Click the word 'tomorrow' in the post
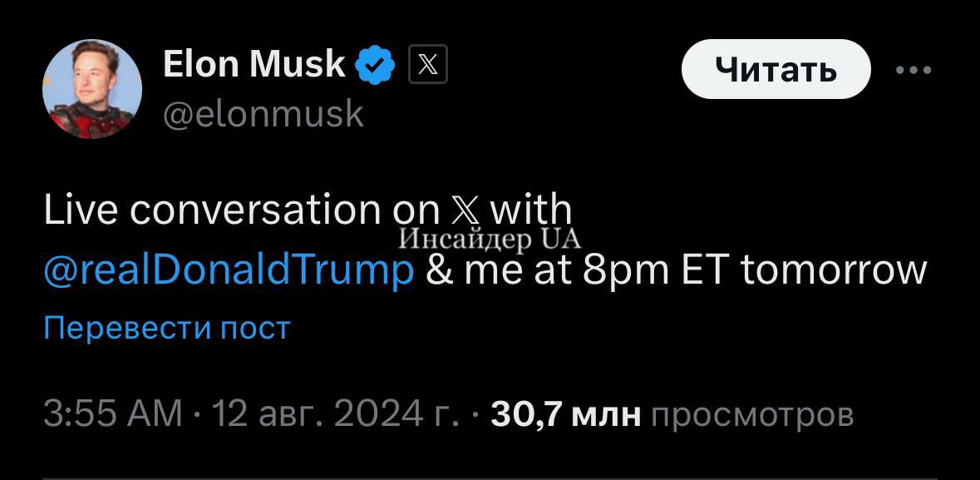 tap(833, 270)
